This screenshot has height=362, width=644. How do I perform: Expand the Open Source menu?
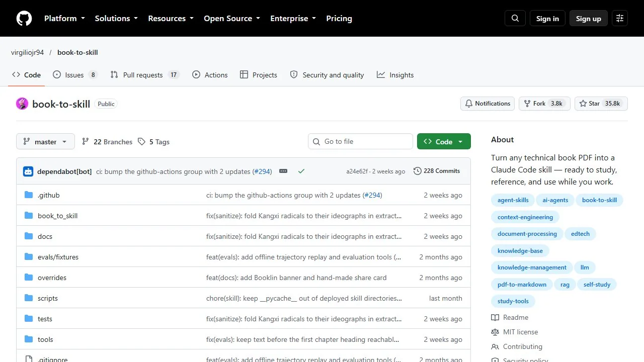pyautogui.click(x=232, y=18)
